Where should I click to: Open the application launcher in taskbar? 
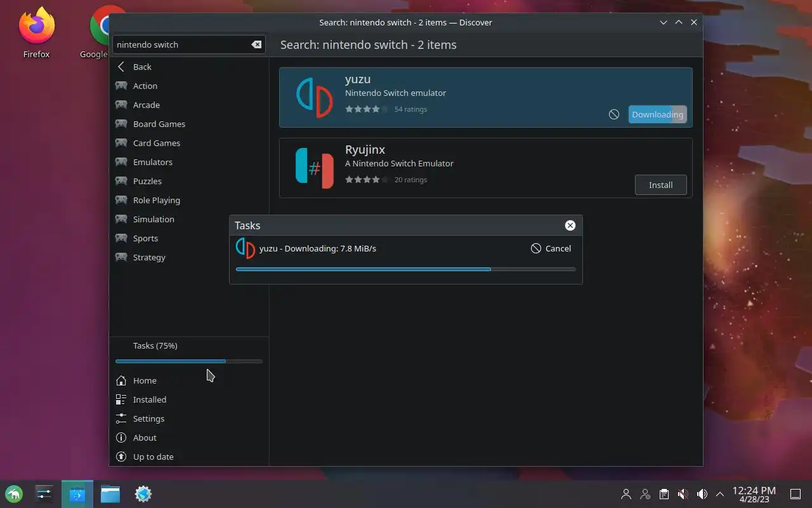pyautogui.click(x=14, y=493)
